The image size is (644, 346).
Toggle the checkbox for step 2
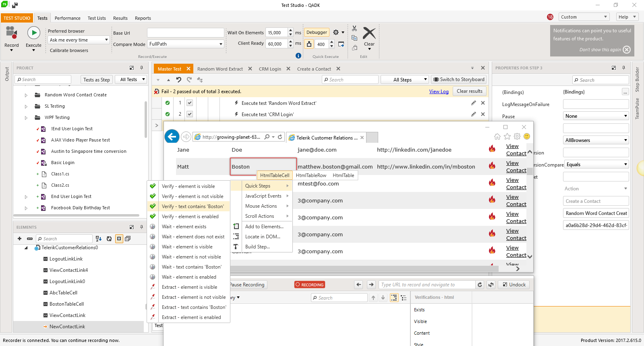[x=190, y=114]
